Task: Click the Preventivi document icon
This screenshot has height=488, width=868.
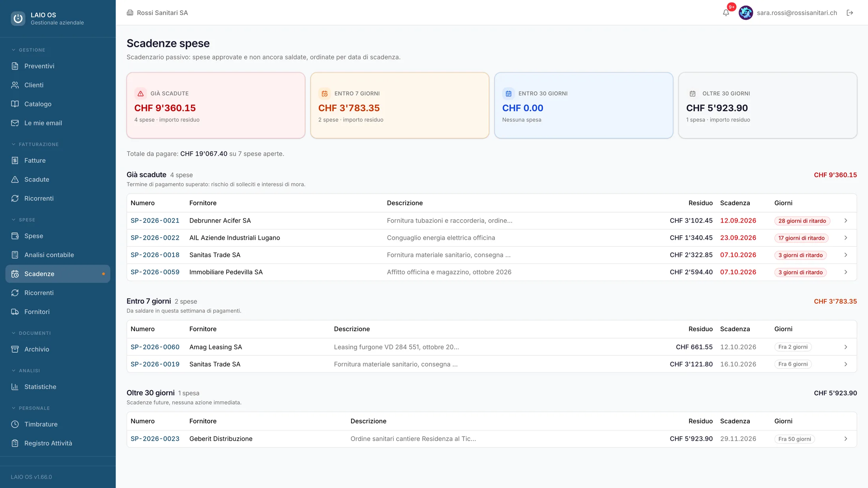Action: click(15, 66)
